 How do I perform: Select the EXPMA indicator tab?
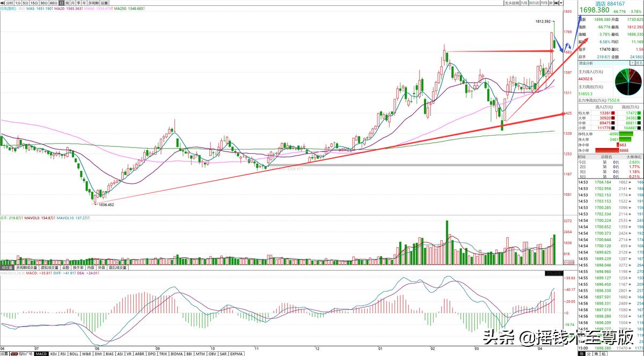point(236,353)
